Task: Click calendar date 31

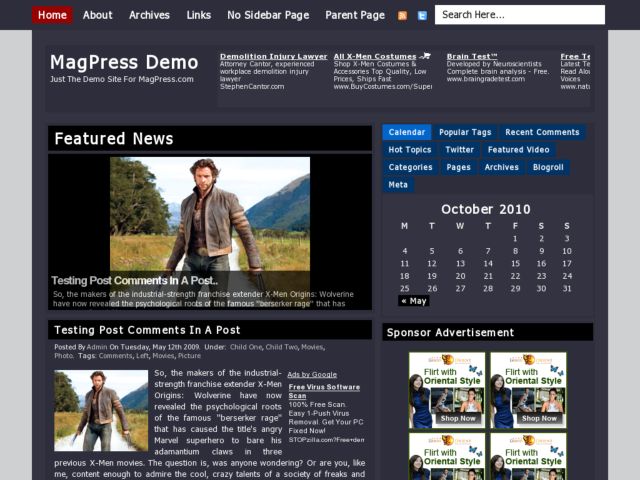Action: point(567,289)
